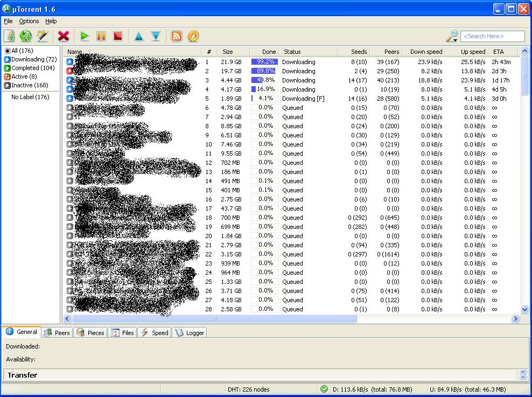Click the horizontal scrollbar thumb
This screenshot has width=532, height=397.
pos(214,318)
